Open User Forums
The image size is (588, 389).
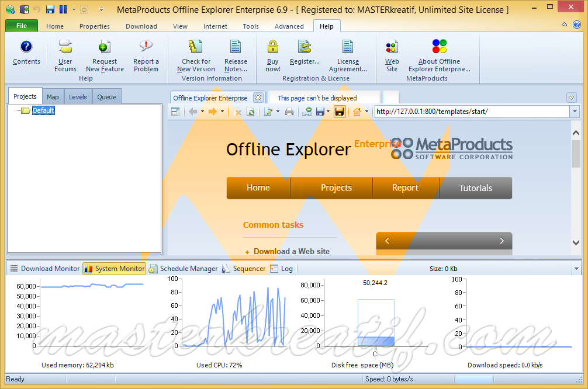(65, 55)
